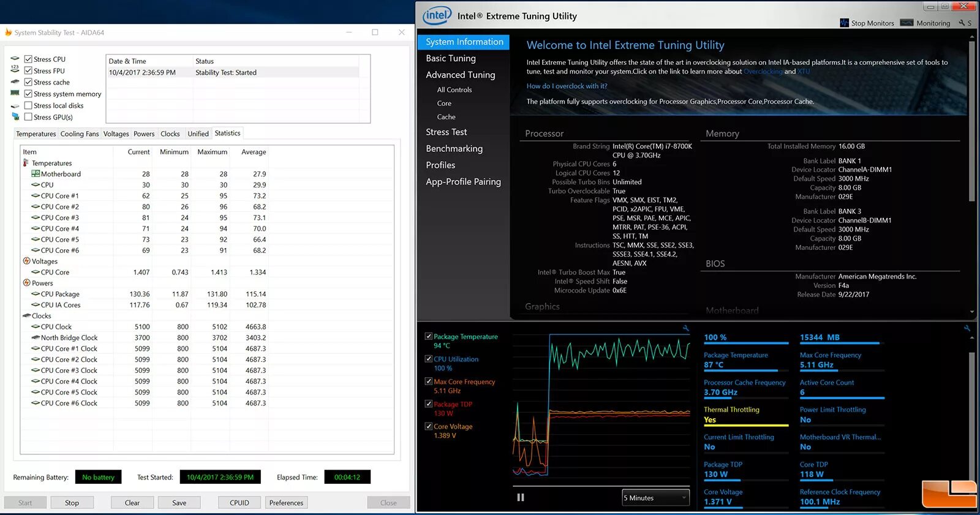Click the graph icon beside Monitoring in XTU

click(x=907, y=23)
